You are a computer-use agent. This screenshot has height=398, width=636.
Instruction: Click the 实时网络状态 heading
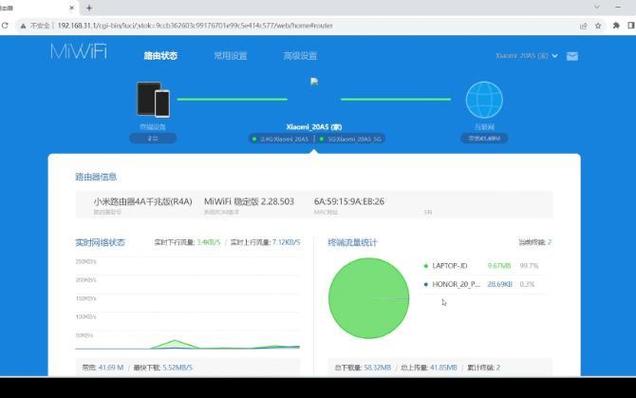(100, 243)
